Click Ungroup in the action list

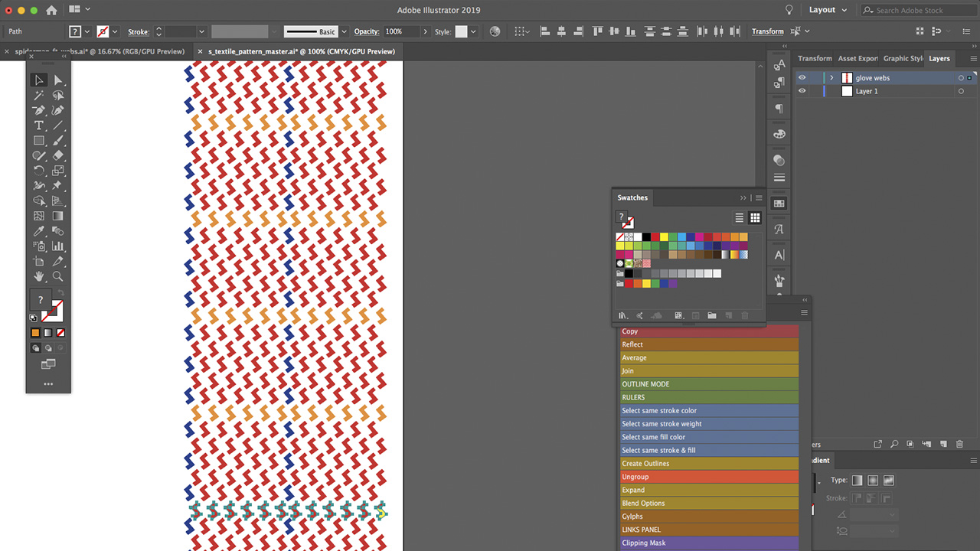click(709, 476)
